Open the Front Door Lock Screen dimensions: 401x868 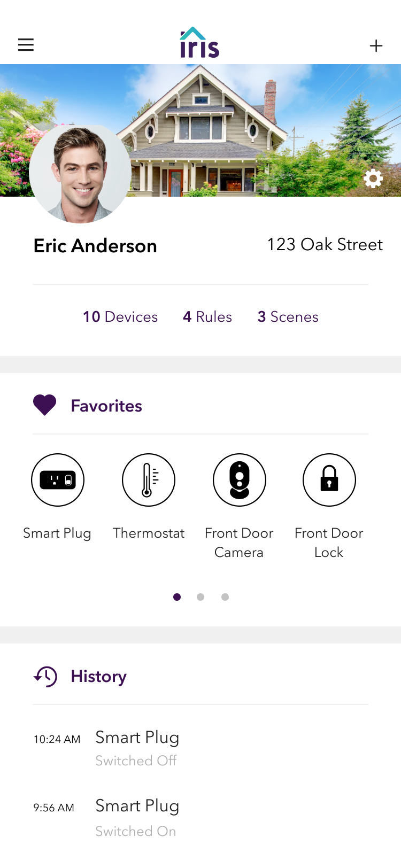pos(329,480)
